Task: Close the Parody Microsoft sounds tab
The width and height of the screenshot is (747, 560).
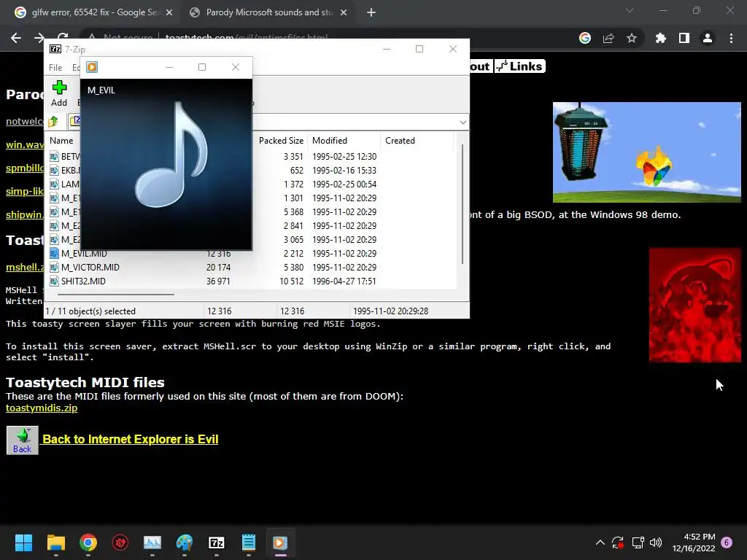Action: [x=344, y=12]
